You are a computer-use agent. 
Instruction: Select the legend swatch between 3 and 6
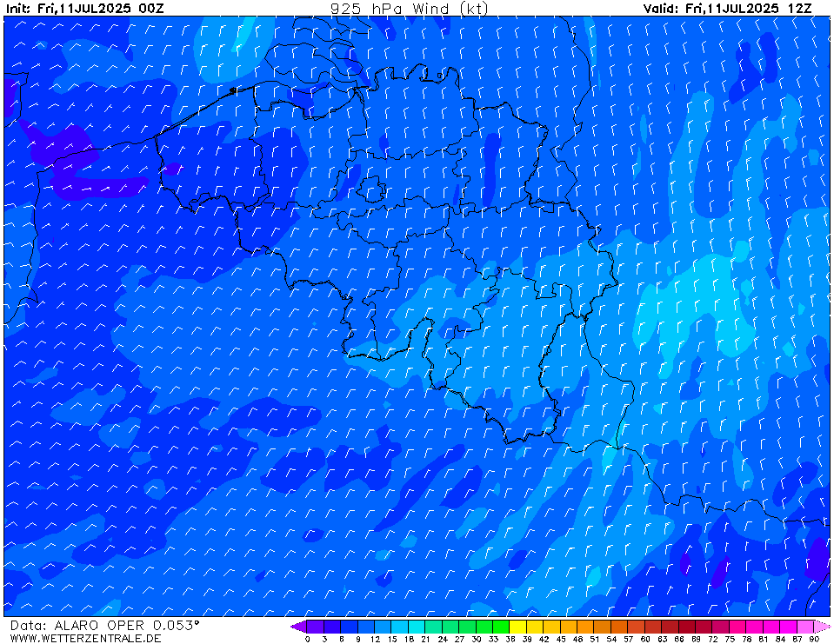(x=333, y=627)
